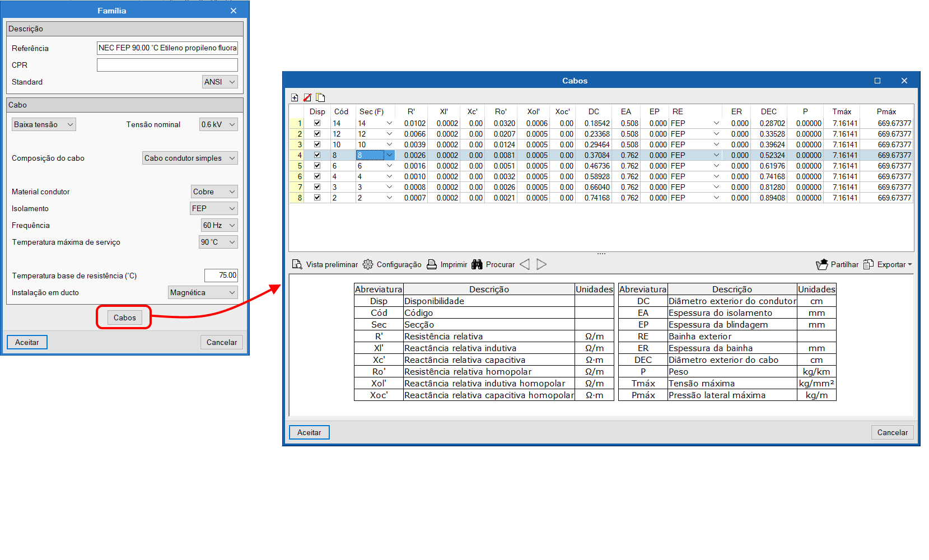Screen dimensions: 929x560
Task: Open Tensão nominal 0.6 kV dropdown
Action: [218, 124]
